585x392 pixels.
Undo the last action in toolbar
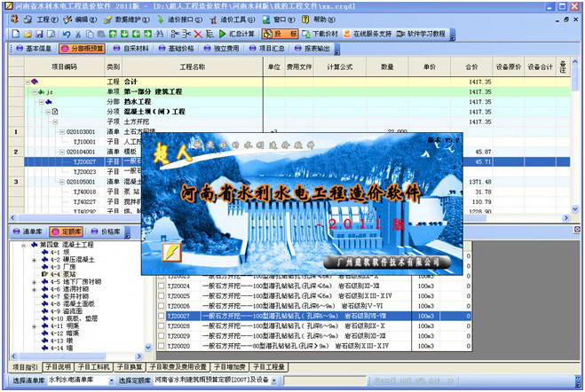coord(67,34)
